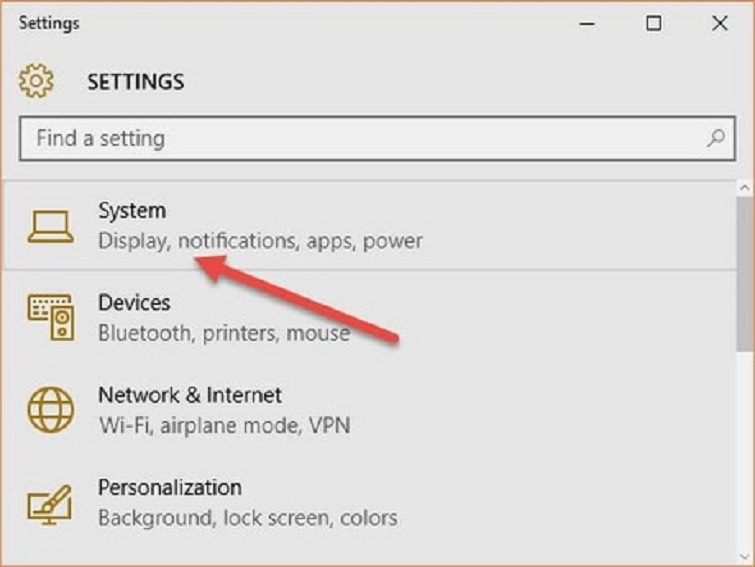The height and width of the screenshot is (567, 755).
Task: Click the Personalization monitor and brush icon
Action: click(50, 502)
